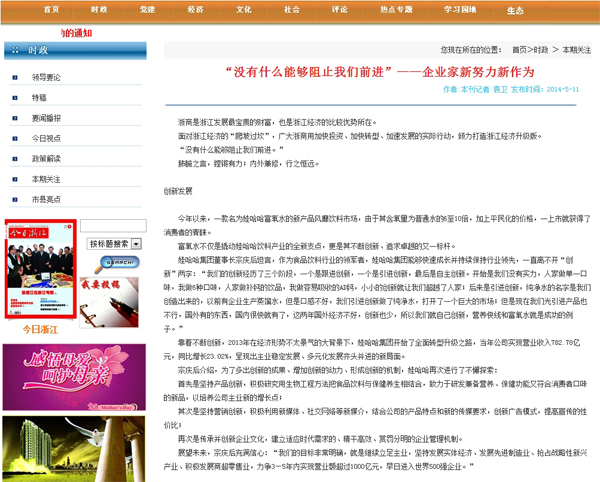The height and width of the screenshot is (482, 600).
Task: Open the 首页 tab in top navigation
Action: 51,9
